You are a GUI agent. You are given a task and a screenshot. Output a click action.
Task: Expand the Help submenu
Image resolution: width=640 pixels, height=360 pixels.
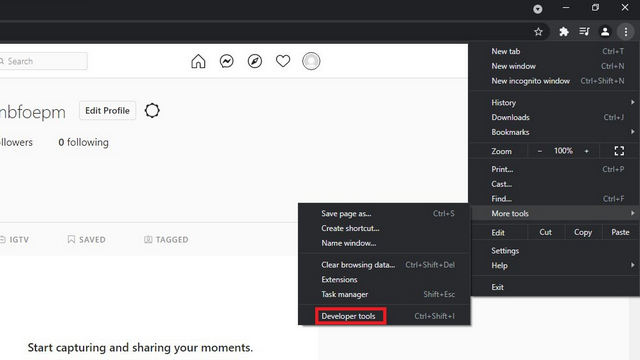tap(554, 266)
